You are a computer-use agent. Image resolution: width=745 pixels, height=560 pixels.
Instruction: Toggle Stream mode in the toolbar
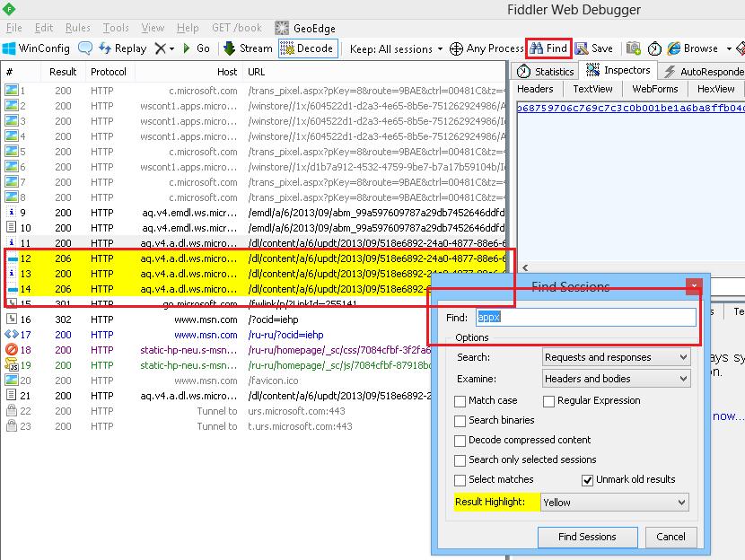(248, 48)
